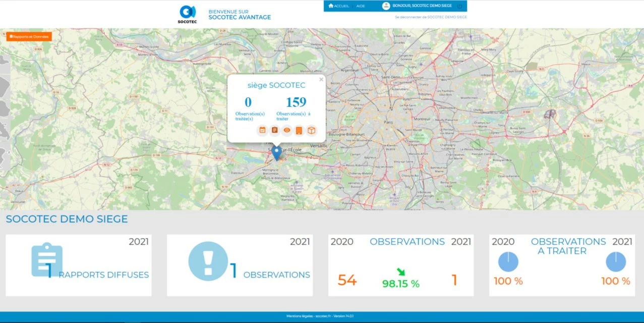The image size is (644, 323).
Task: Click the user avatar icon
Action: (x=386, y=6)
